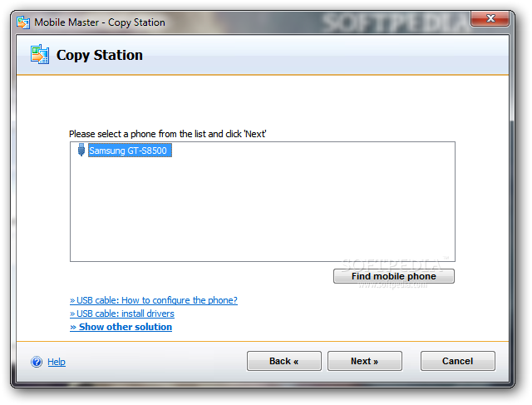Go back with the Back button
532x405 pixels.
click(284, 361)
